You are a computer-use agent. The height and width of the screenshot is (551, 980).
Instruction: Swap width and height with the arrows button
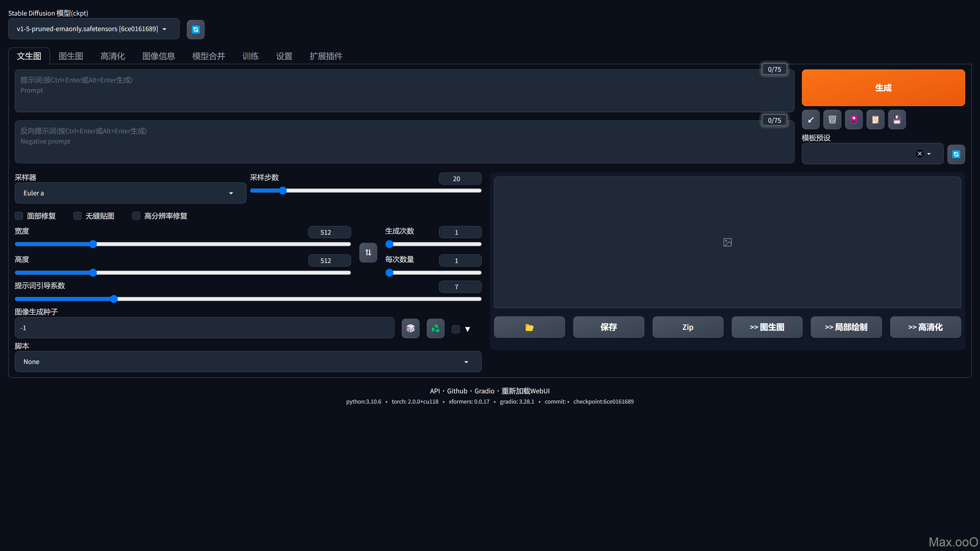pyautogui.click(x=368, y=253)
